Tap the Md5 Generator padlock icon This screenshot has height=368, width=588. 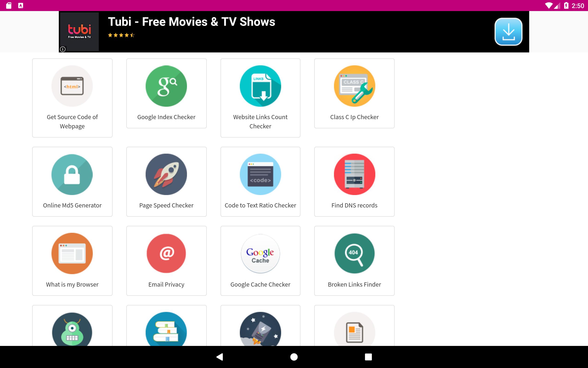[72, 174]
